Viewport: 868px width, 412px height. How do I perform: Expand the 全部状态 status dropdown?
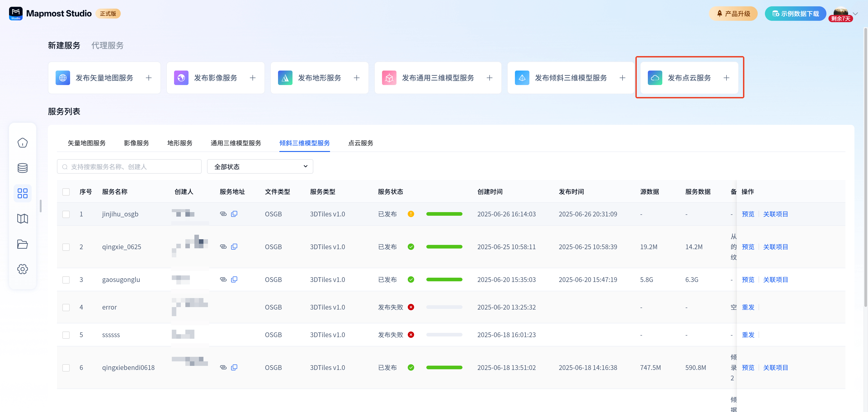click(260, 167)
